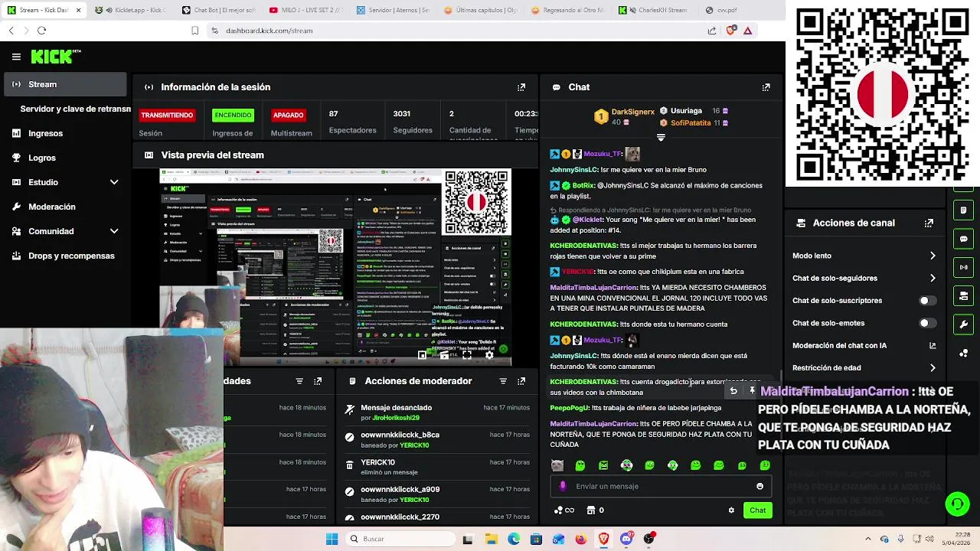Image resolution: width=980 pixels, height=551 pixels.
Task: Open the emoji picker in the message box
Action: pos(759,486)
